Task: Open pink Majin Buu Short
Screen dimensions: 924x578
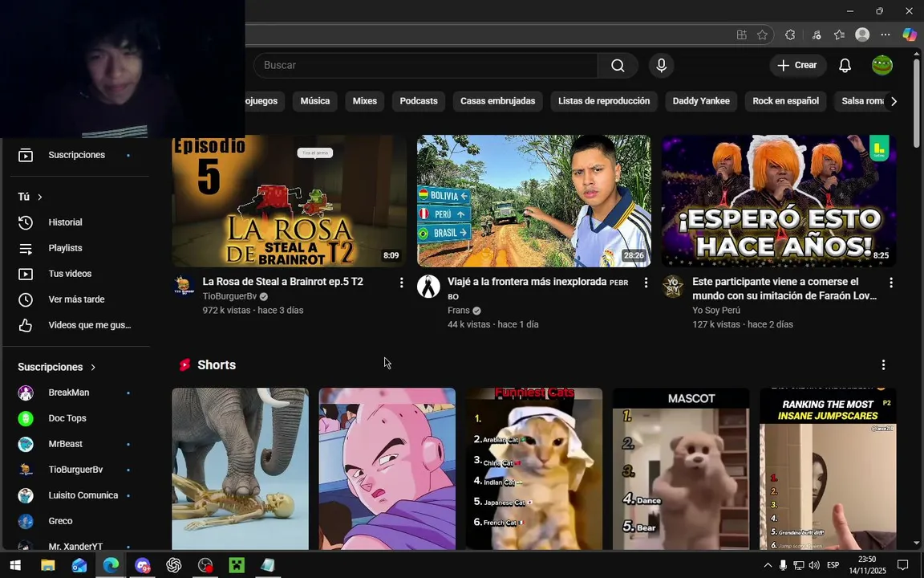Action: 387,469
